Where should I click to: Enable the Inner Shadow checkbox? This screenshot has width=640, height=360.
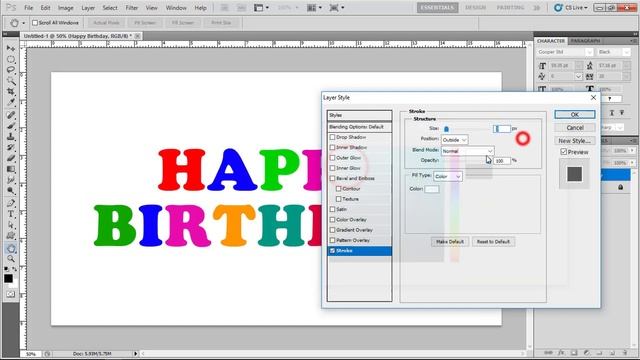tap(332, 147)
